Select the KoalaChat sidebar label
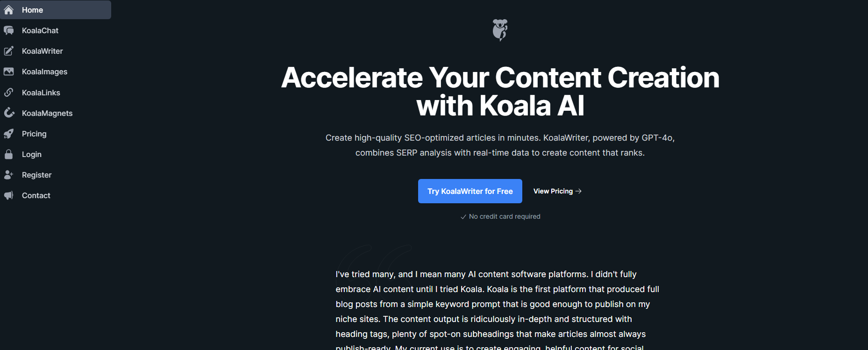This screenshot has width=868, height=350. [x=40, y=30]
